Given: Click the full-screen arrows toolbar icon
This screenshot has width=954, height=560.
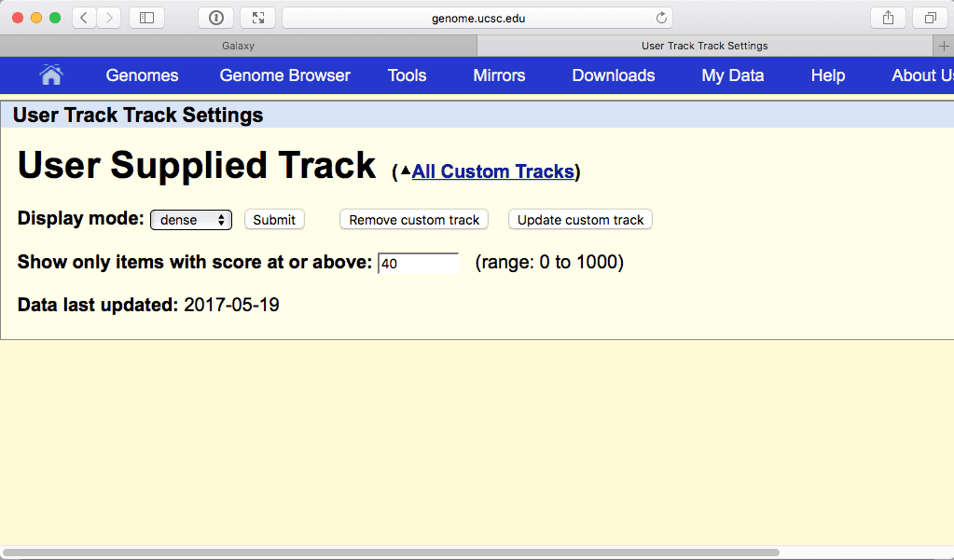Looking at the screenshot, I should (257, 18).
